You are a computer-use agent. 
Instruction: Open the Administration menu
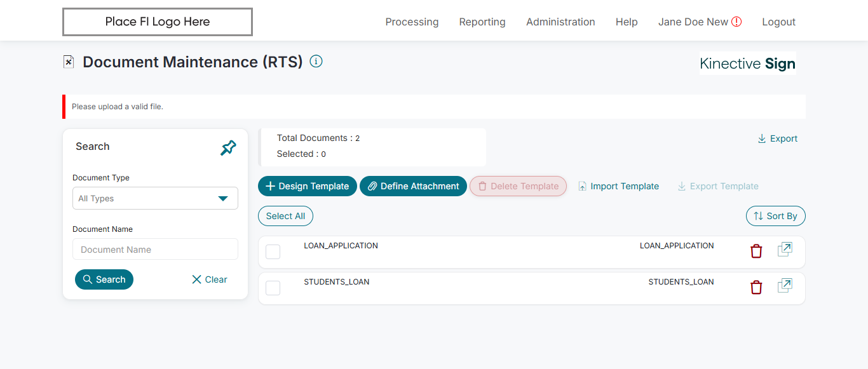(560, 22)
